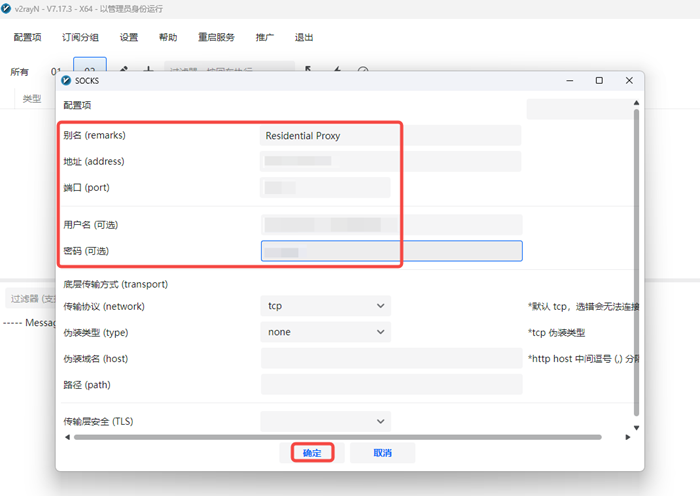
Task: Maximize the SOCKS dialog window
Action: 599,80
